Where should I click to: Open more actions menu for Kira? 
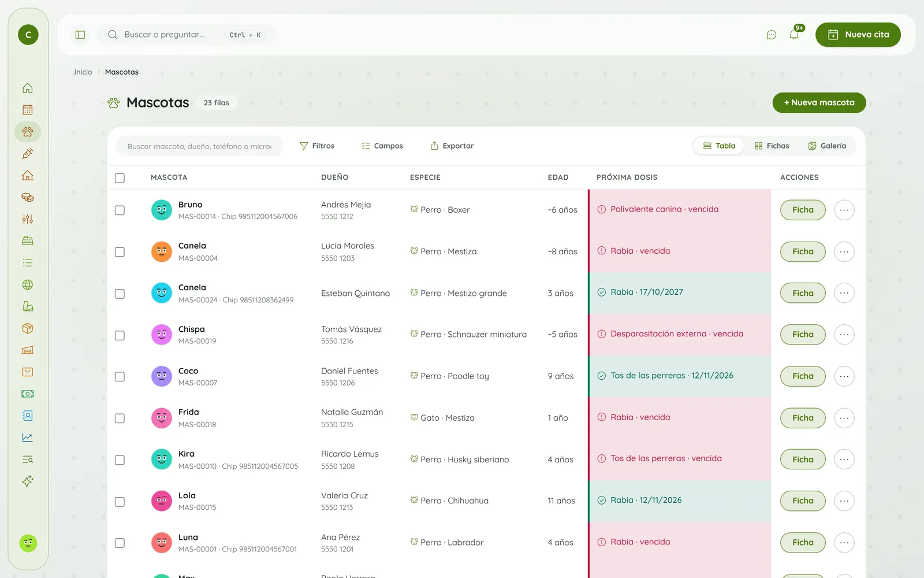tap(844, 460)
